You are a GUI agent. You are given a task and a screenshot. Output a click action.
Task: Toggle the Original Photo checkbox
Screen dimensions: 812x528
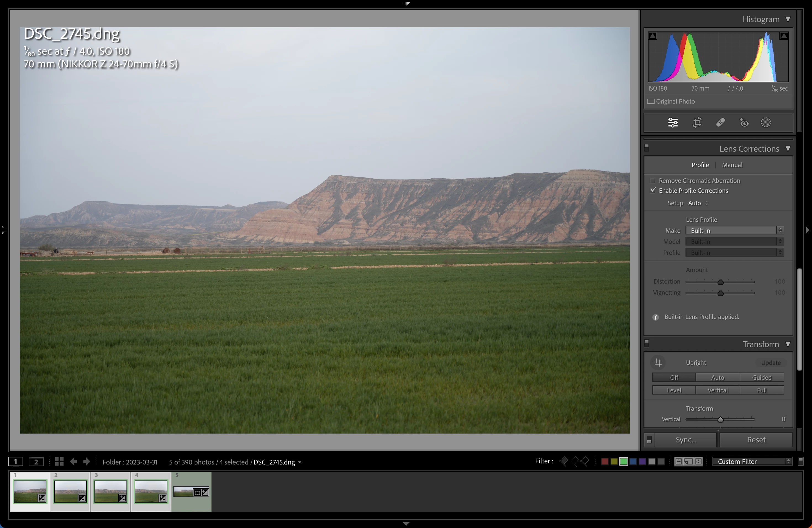tap(651, 101)
